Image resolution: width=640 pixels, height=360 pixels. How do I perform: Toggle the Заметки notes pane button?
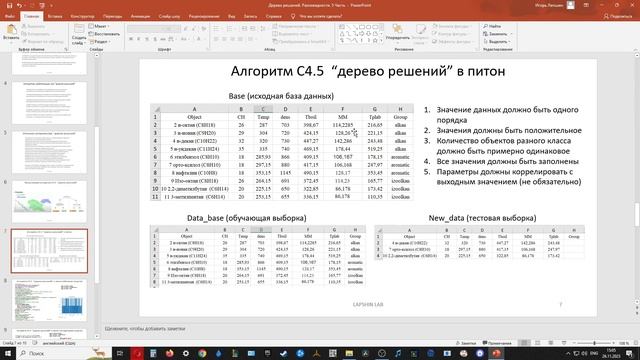(x=466, y=343)
